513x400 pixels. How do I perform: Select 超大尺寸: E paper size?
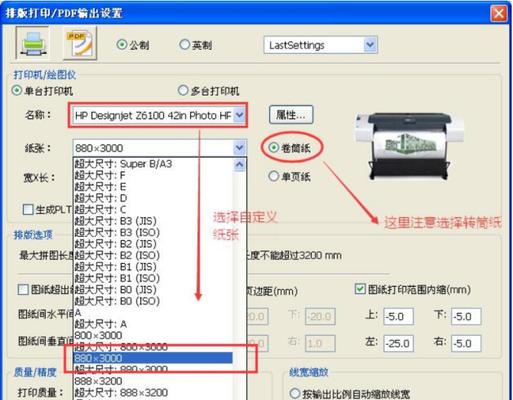click(153, 187)
